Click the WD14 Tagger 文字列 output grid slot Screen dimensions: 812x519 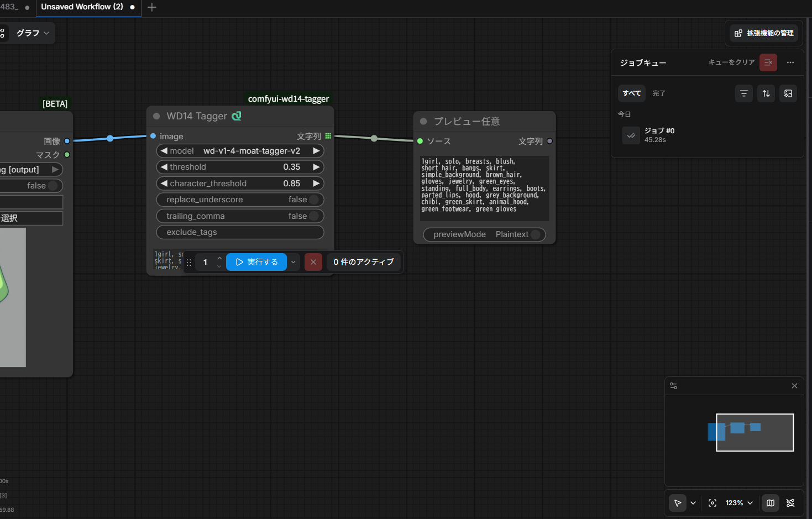tap(328, 136)
